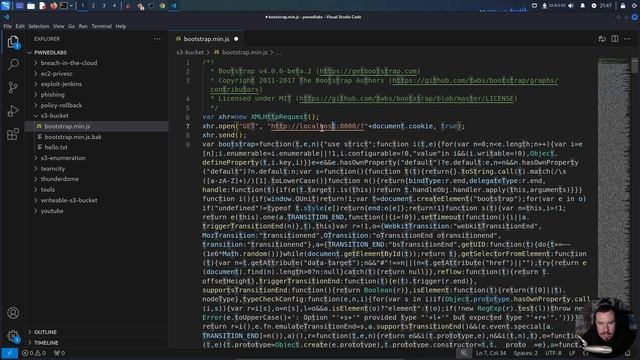Launch file manager from the top panel
640x360 pixels.
click(x=31, y=6)
